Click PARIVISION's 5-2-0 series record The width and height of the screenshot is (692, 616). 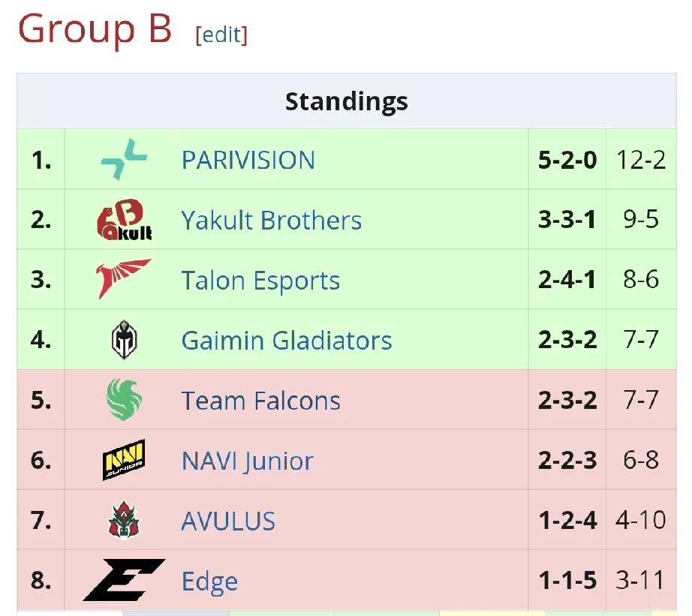pos(567,160)
